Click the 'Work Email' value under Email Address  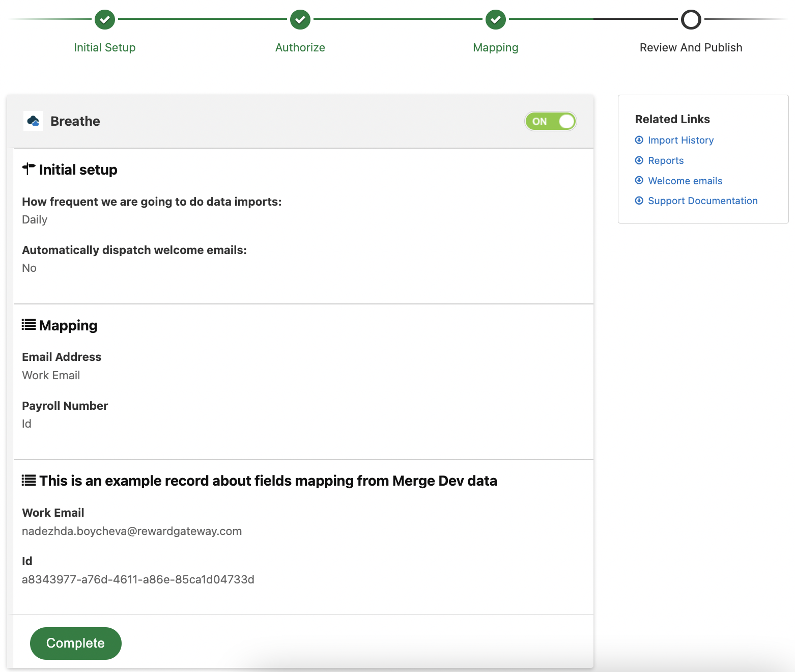(51, 375)
